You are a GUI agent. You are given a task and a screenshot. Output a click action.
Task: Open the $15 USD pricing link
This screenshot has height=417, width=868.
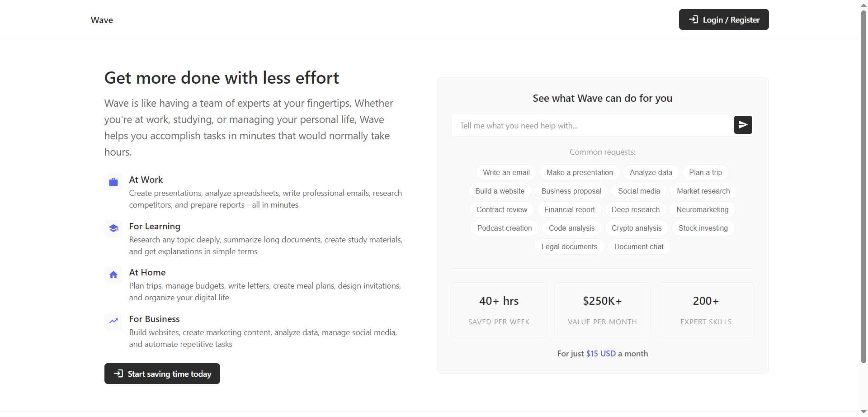click(601, 353)
